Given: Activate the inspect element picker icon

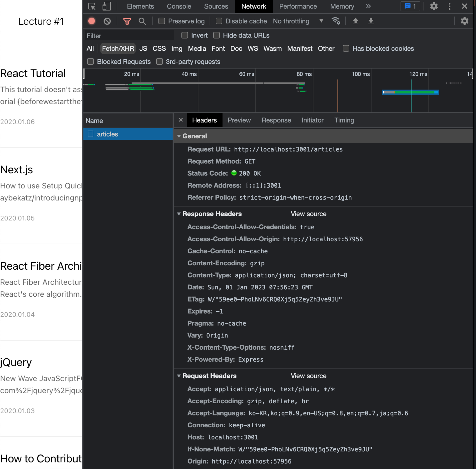Looking at the screenshot, I should (x=92, y=6).
